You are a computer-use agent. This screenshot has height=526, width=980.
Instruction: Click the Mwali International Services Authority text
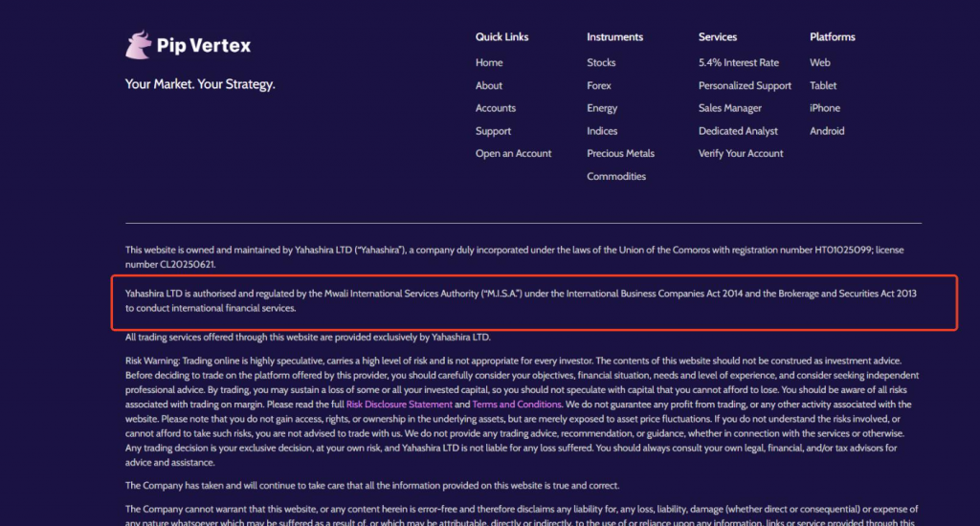click(401, 294)
